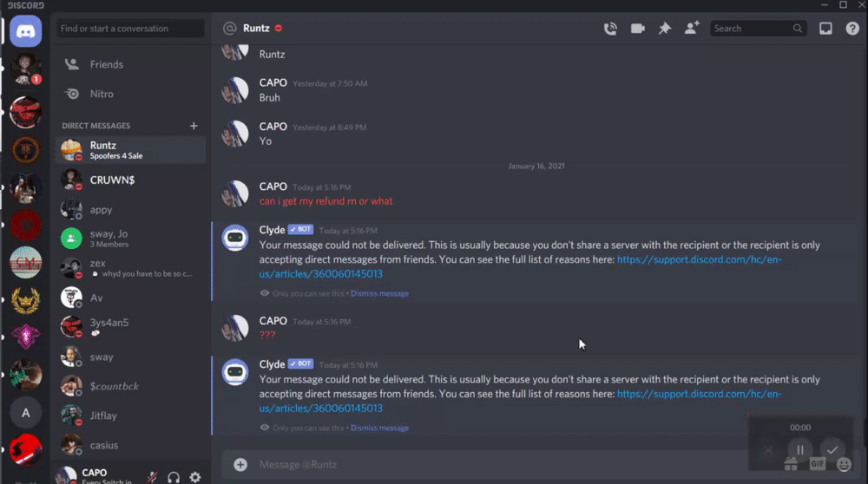Toggle headphone deafen
The image size is (868, 484).
pyautogui.click(x=174, y=477)
